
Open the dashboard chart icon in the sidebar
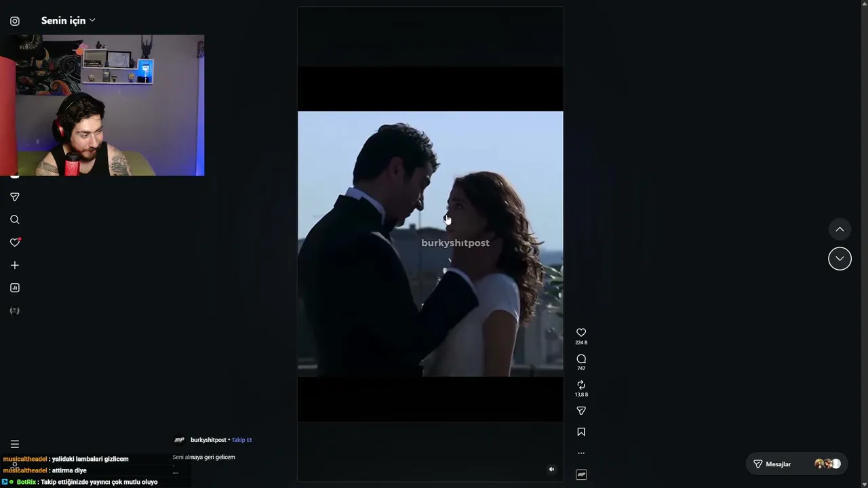coord(15,288)
